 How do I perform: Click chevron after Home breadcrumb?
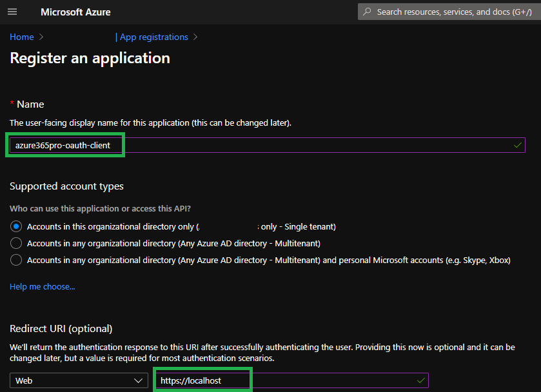click(41, 37)
